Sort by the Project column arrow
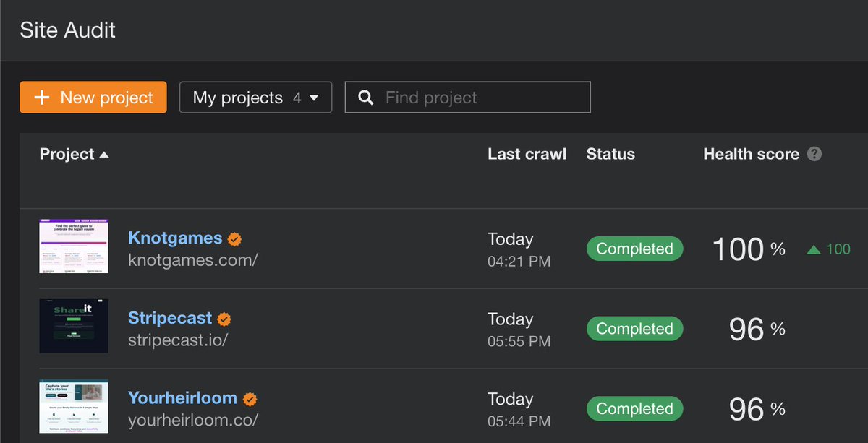The width and height of the screenshot is (868, 443). 104,155
